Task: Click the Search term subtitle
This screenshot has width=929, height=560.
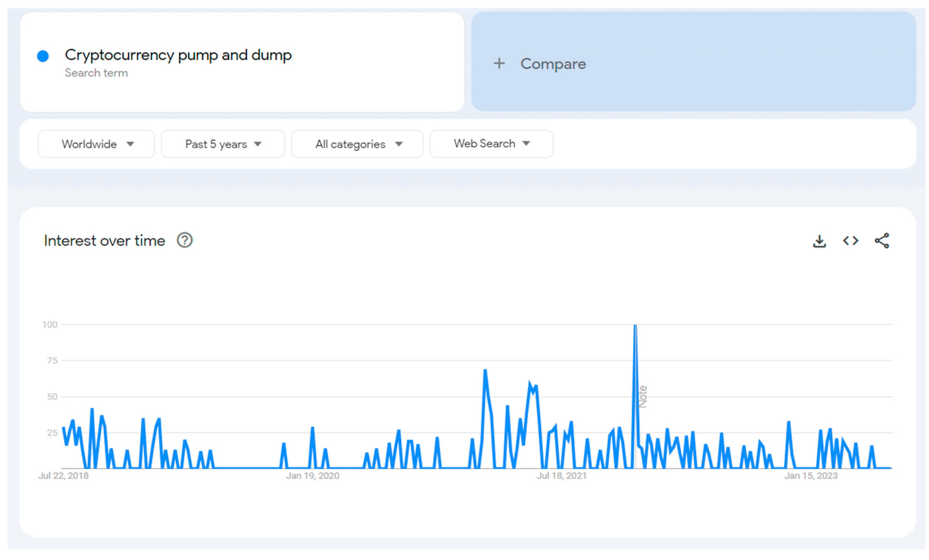Action: (x=96, y=73)
